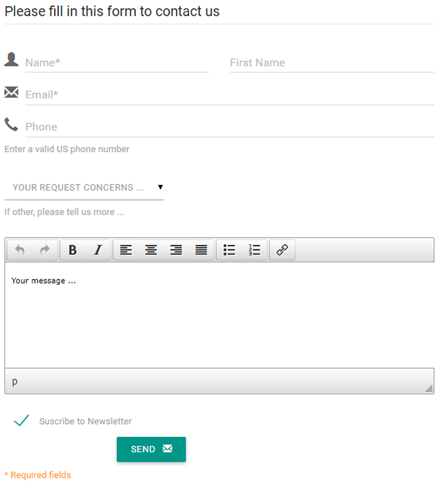
Task: Toggle Italic formatting in editor
Action: tap(98, 250)
